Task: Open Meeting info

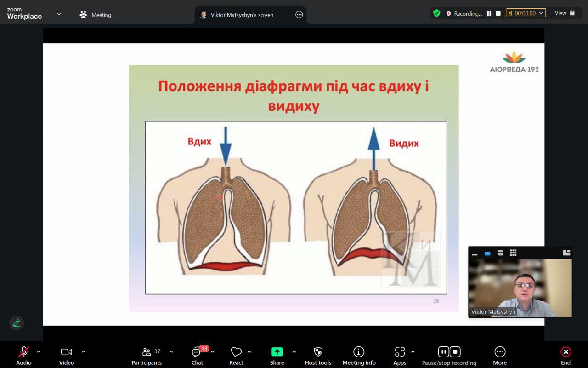Action: coord(359,352)
